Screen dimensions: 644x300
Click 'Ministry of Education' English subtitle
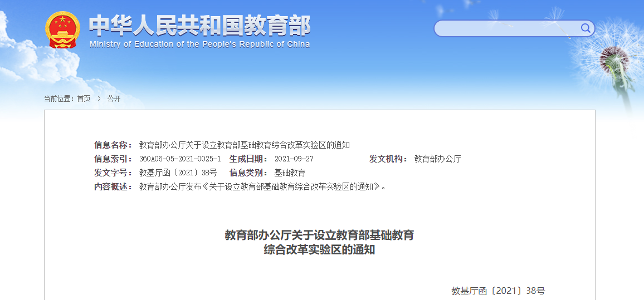click(x=199, y=45)
